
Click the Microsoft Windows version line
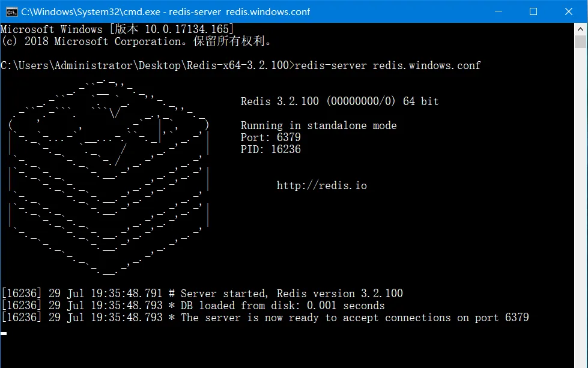pos(117,29)
